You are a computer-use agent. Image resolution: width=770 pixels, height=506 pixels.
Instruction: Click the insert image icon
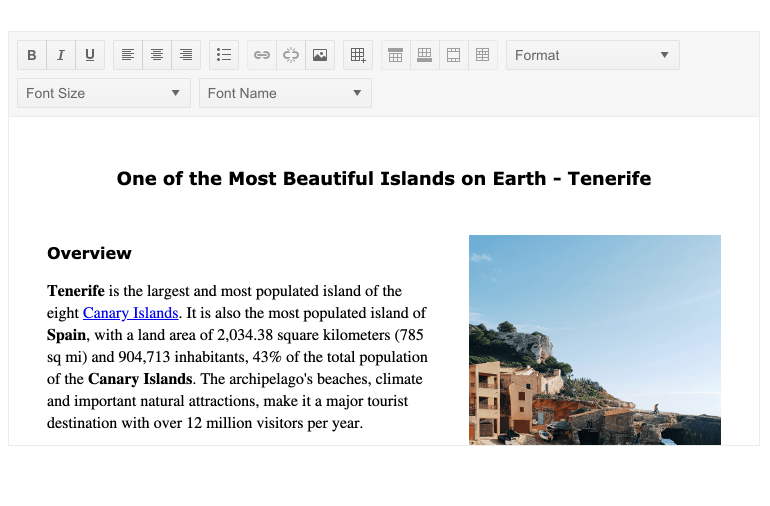320,55
